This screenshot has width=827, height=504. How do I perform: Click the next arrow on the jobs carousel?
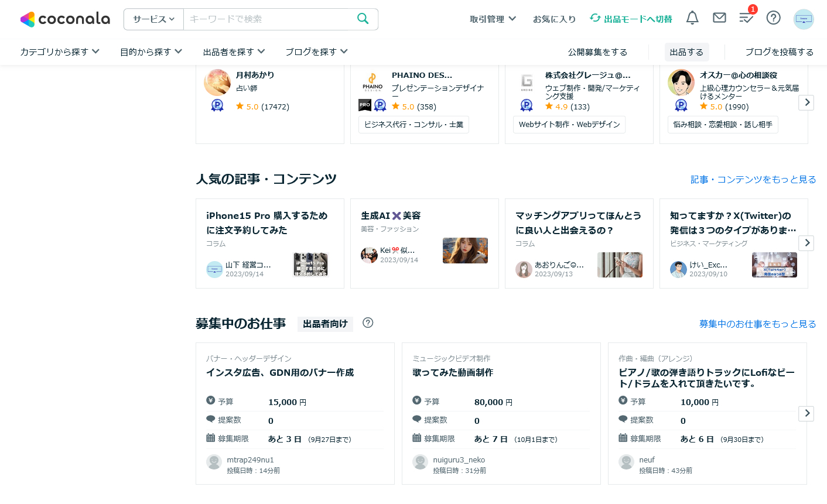(806, 413)
